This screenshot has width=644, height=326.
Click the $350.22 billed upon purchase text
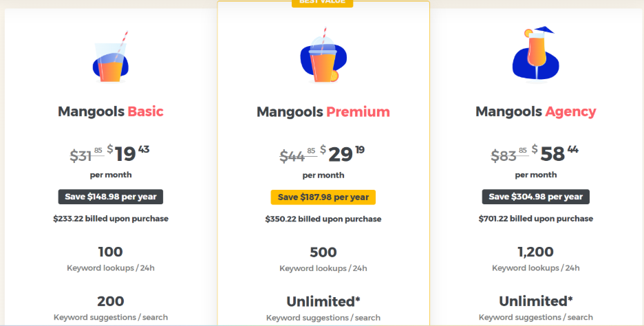click(x=323, y=219)
